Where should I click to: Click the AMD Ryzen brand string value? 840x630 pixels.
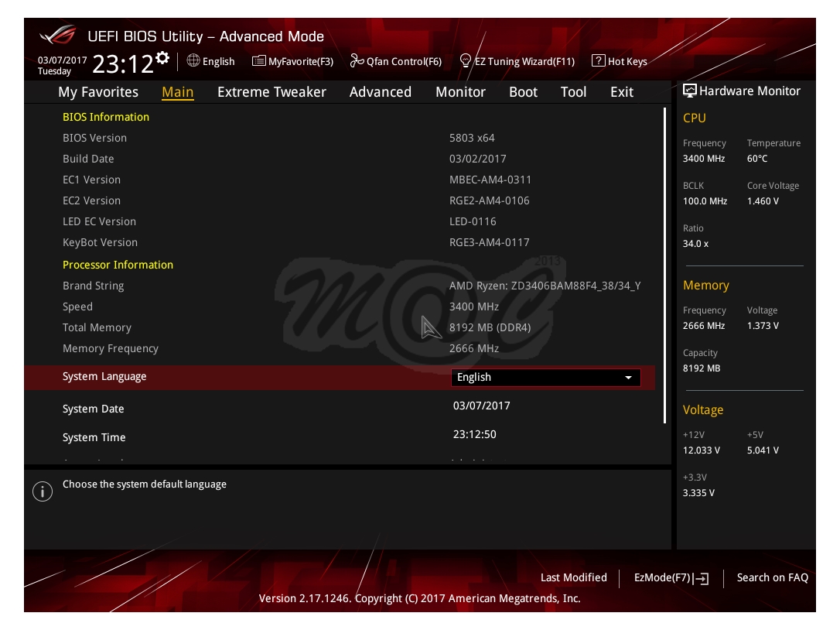point(545,286)
